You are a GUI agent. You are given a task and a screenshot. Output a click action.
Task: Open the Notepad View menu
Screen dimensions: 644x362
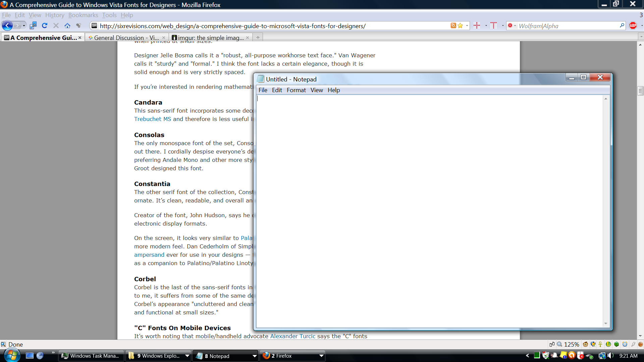click(x=317, y=90)
